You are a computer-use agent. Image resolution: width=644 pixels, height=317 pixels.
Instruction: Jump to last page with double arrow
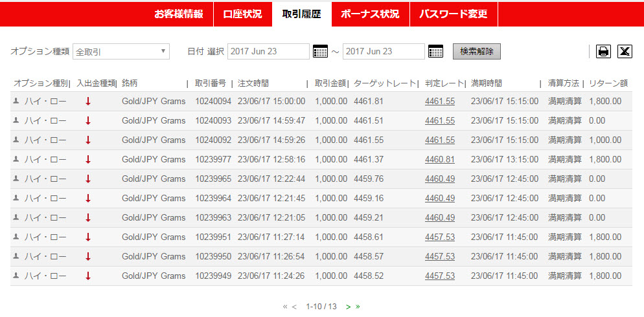tap(357, 307)
